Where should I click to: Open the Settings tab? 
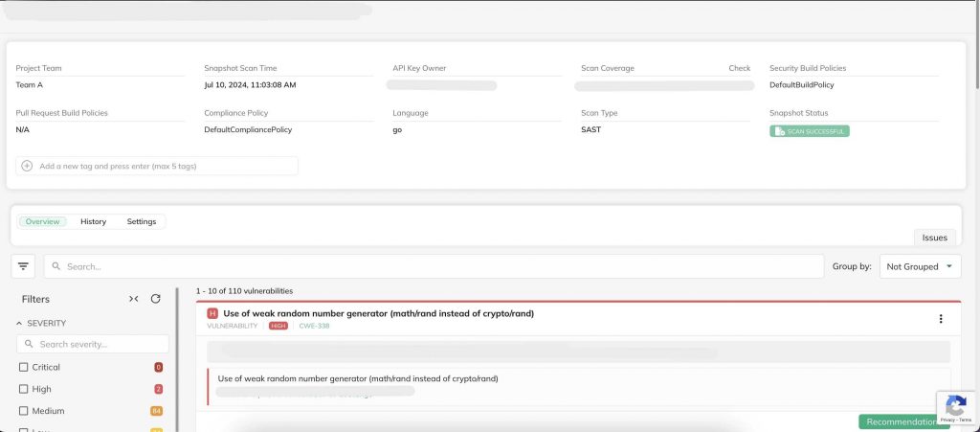(x=142, y=221)
